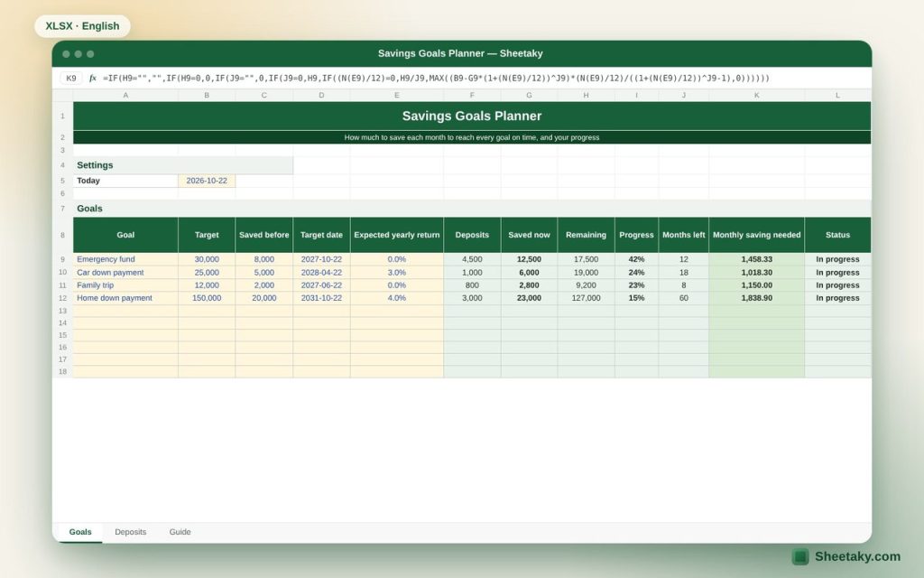Select the 19,000 remaining cell
The height and width of the screenshot is (578, 924).
click(586, 273)
